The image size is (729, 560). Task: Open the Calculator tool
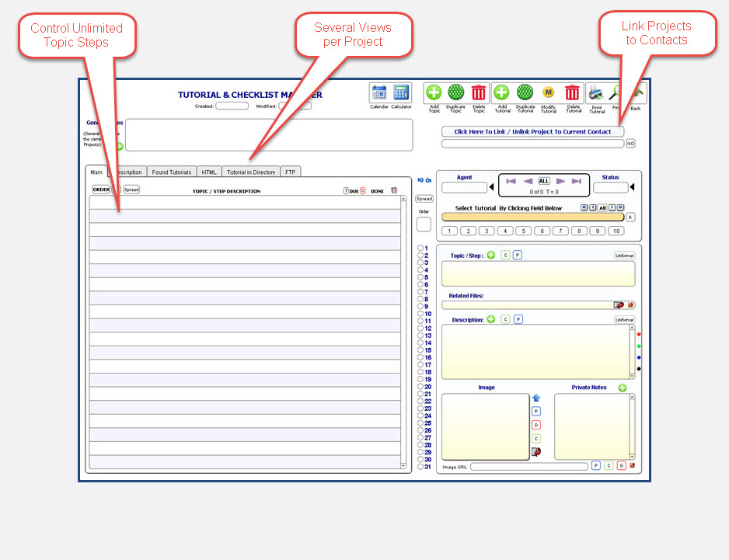tap(401, 93)
